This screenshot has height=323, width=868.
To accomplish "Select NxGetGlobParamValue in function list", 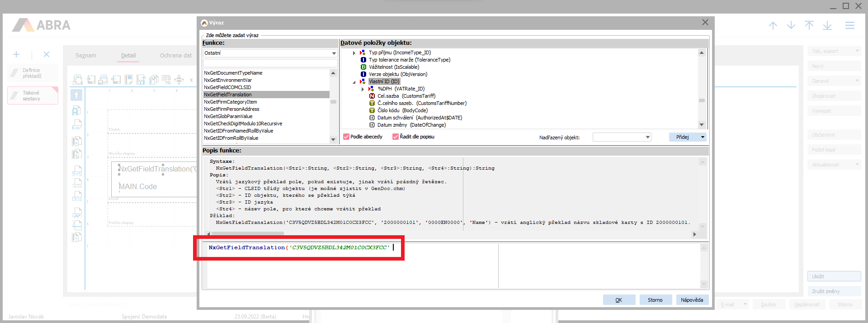I will 228,116.
